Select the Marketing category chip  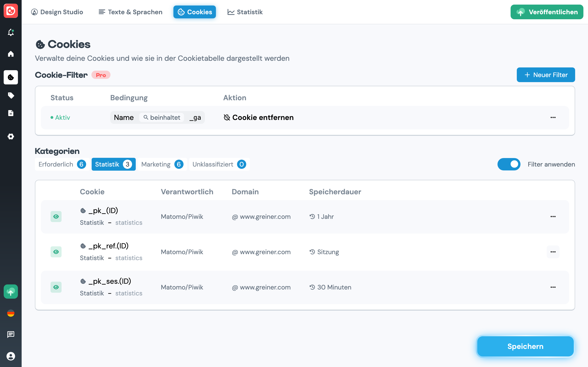pyautogui.click(x=162, y=164)
